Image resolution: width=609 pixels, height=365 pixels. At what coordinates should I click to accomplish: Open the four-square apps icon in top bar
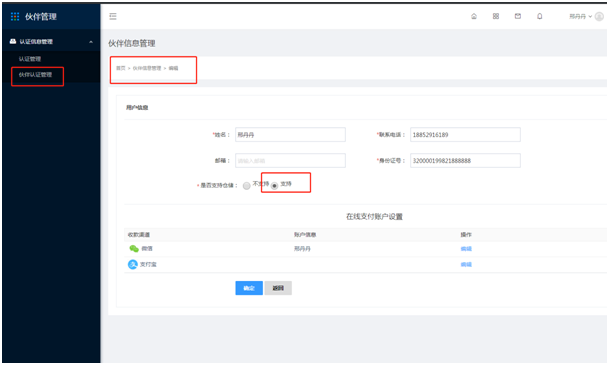(x=496, y=16)
